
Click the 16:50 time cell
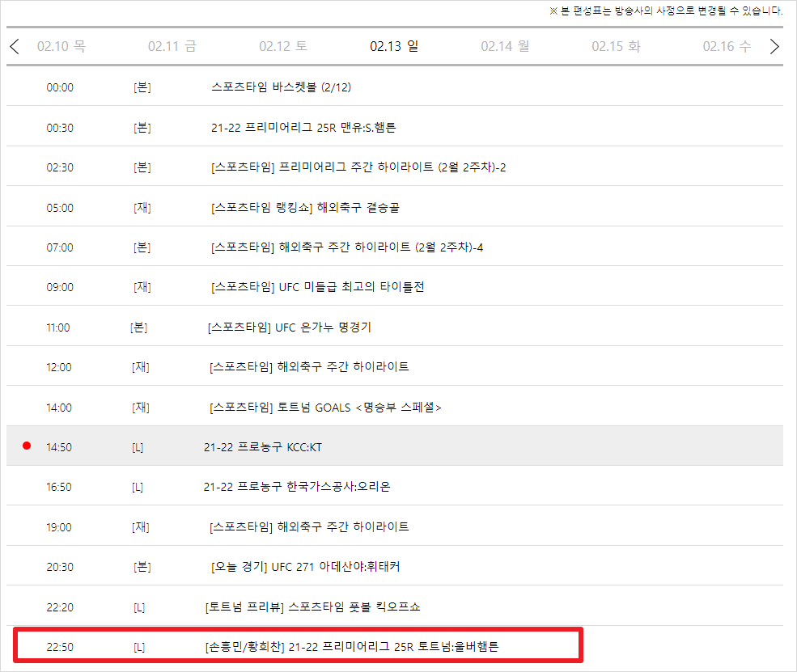pos(59,487)
